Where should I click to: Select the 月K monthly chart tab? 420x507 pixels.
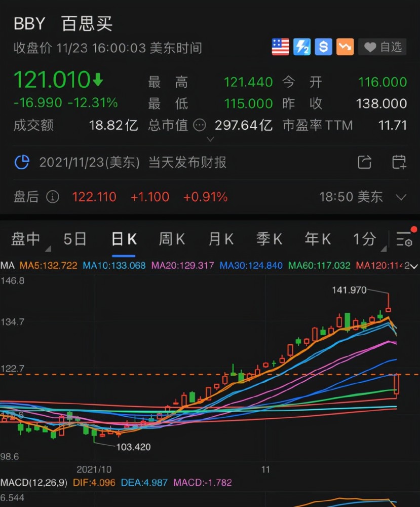coord(221,239)
